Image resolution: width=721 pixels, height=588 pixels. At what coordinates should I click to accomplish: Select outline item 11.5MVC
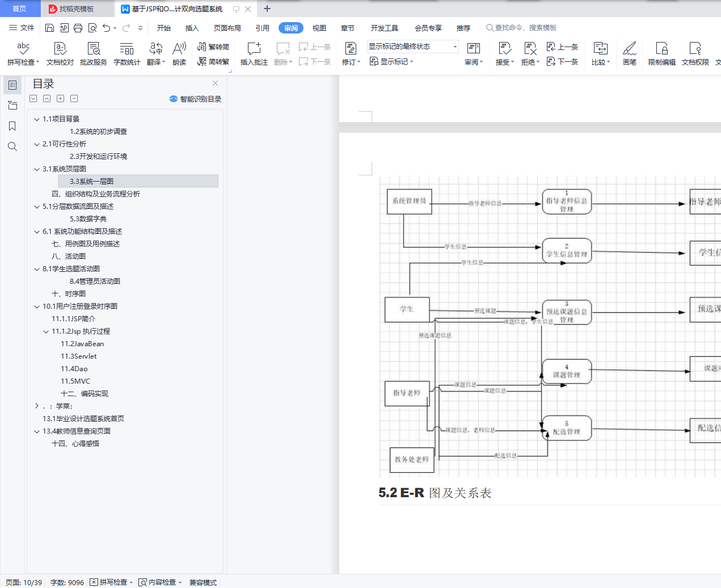pos(75,381)
